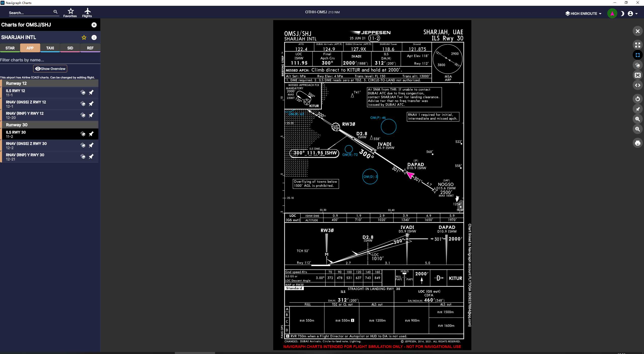Screen dimensions: 644x354
Task: Pin the RNAV (GNSS) Z RWY 12 chart
Action: point(91,104)
